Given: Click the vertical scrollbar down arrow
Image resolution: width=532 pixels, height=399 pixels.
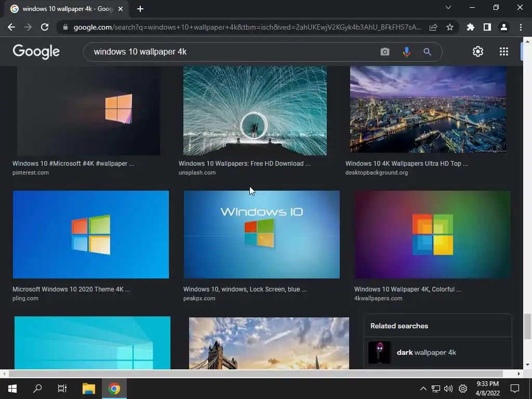Looking at the screenshot, I should tap(527, 365).
